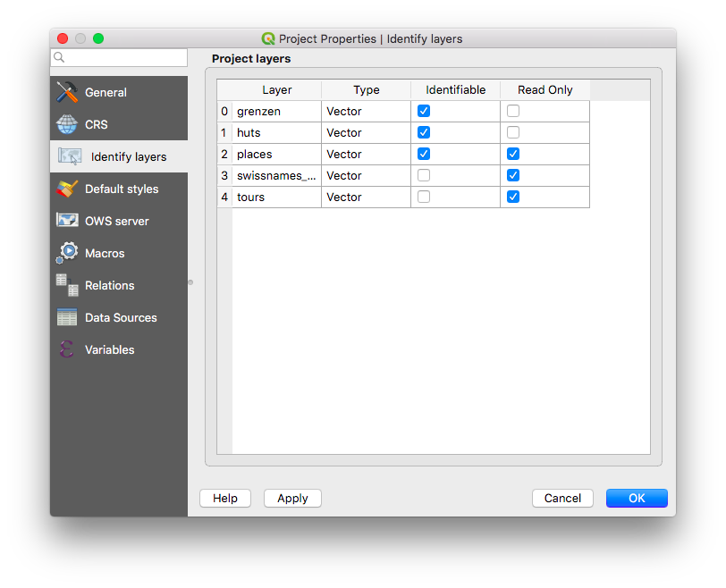Cancel the Project Properties dialog
The width and height of the screenshot is (726, 588).
562,498
